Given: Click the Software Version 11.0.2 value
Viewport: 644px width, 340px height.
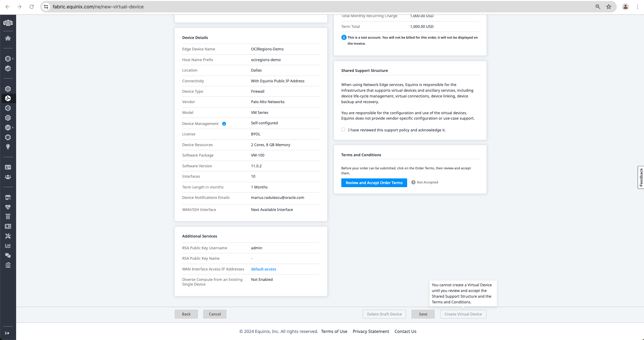Looking at the screenshot, I should tap(256, 166).
